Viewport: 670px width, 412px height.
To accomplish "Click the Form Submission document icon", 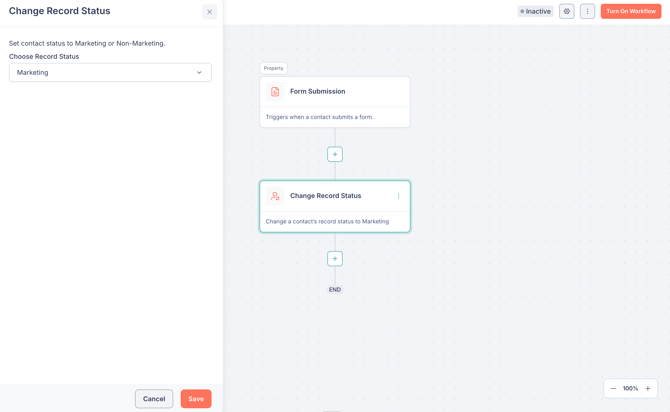I will (275, 92).
